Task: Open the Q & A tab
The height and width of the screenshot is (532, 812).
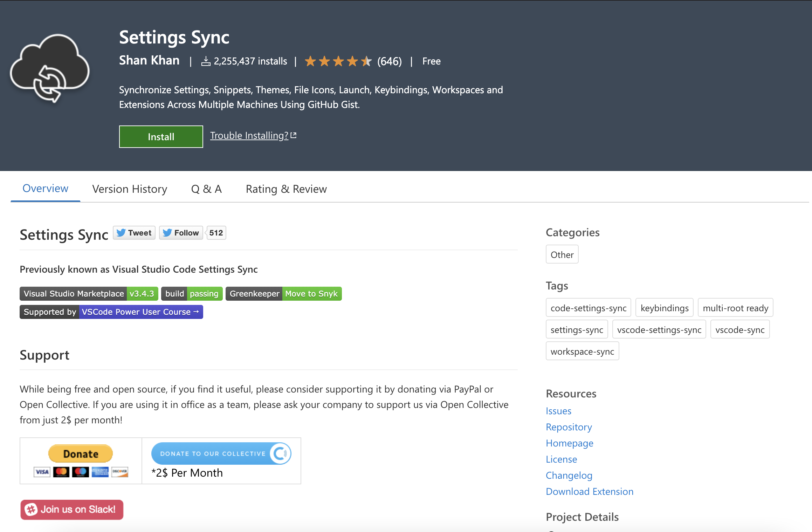Action: click(206, 189)
